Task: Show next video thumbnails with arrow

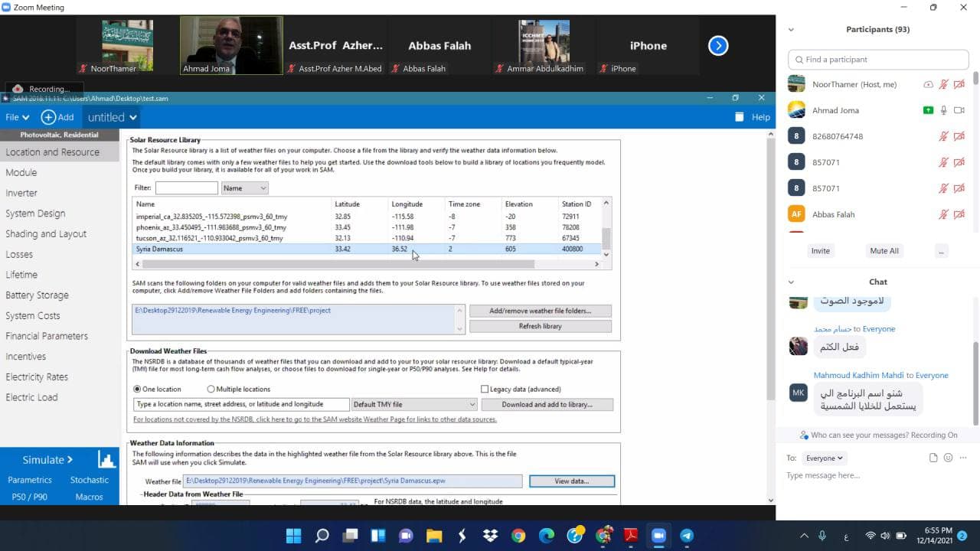Action: pos(717,46)
